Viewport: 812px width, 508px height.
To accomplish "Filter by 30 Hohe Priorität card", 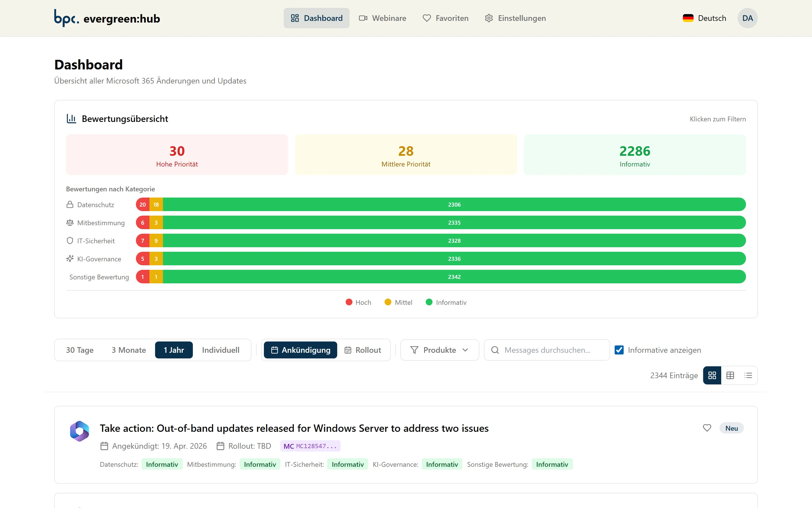I will pos(177,155).
